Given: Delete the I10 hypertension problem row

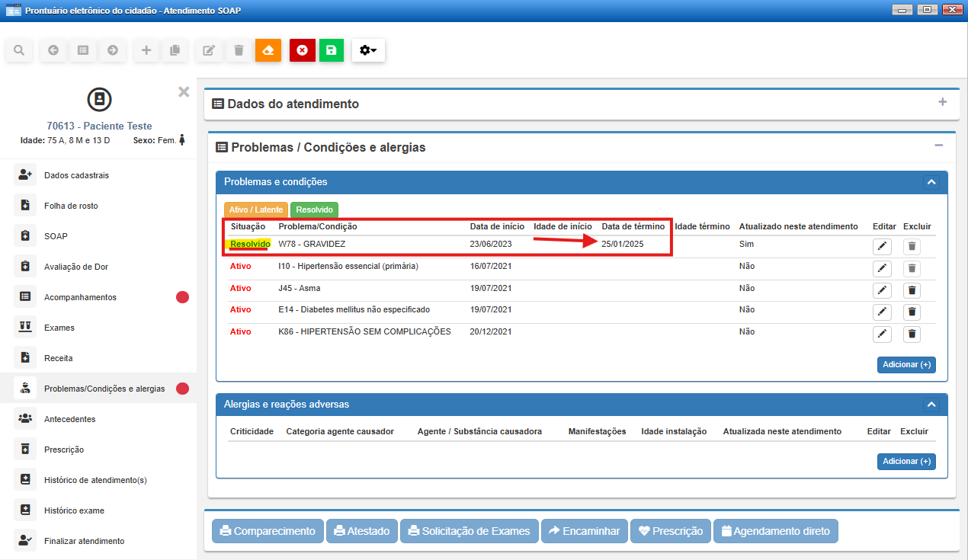Looking at the screenshot, I should click(912, 268).
